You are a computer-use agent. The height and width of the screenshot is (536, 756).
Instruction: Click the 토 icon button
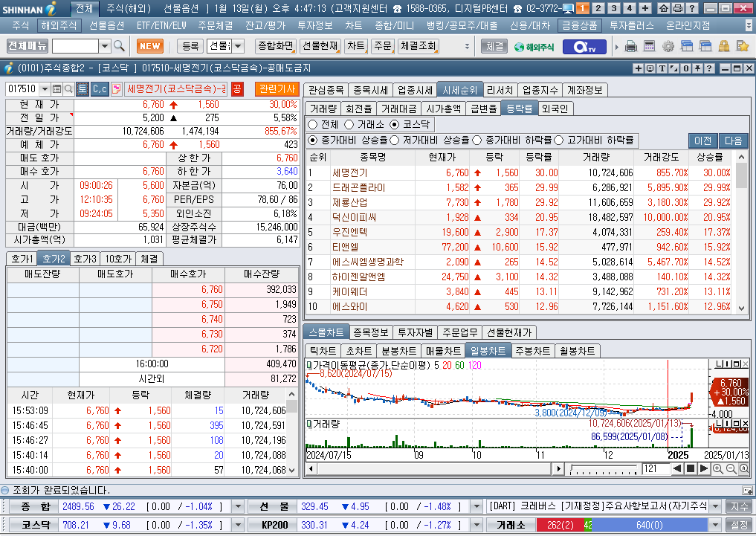pyautogui.click(x=83, y=88)
